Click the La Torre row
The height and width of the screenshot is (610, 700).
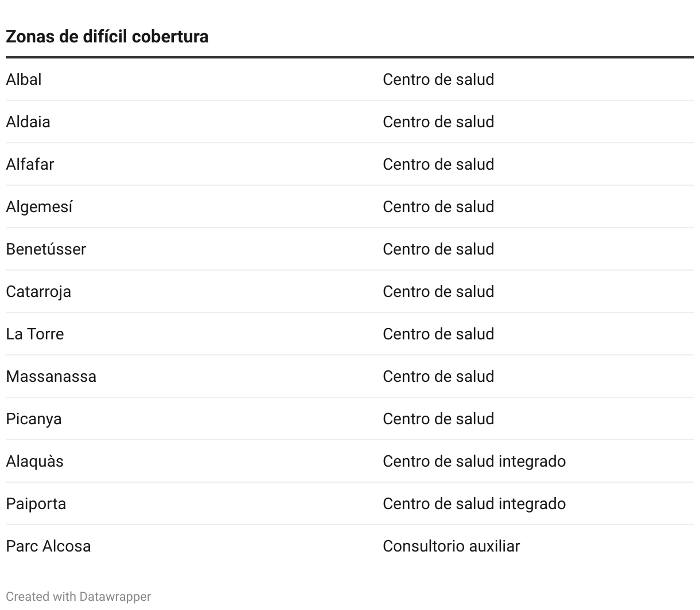click(x=350, y=334)
